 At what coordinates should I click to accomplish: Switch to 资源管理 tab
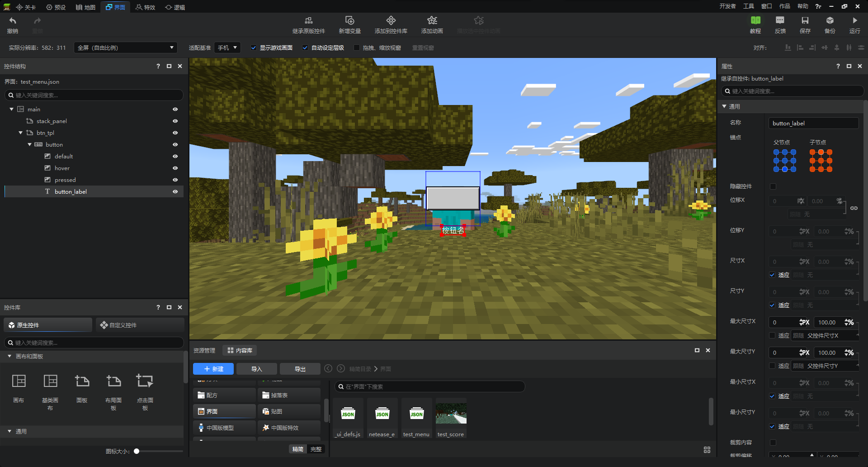[x=204, y=350]
